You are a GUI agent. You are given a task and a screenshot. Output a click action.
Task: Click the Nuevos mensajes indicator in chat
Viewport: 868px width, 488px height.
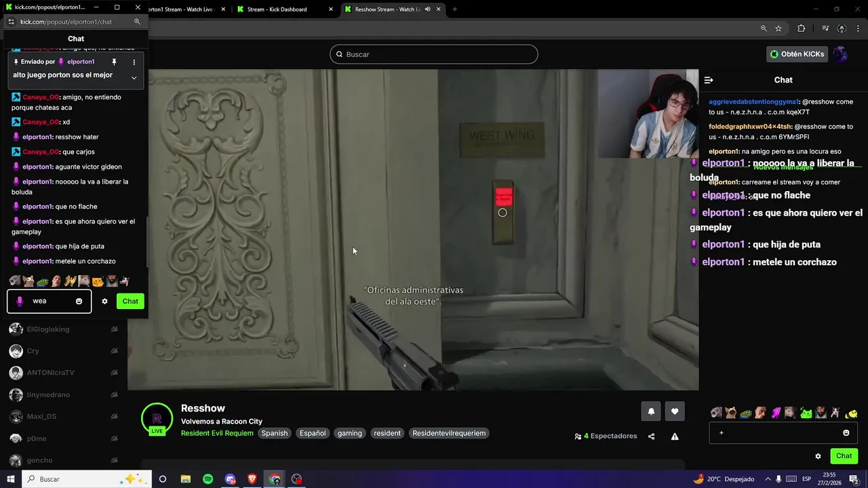(x=783, y=167)
